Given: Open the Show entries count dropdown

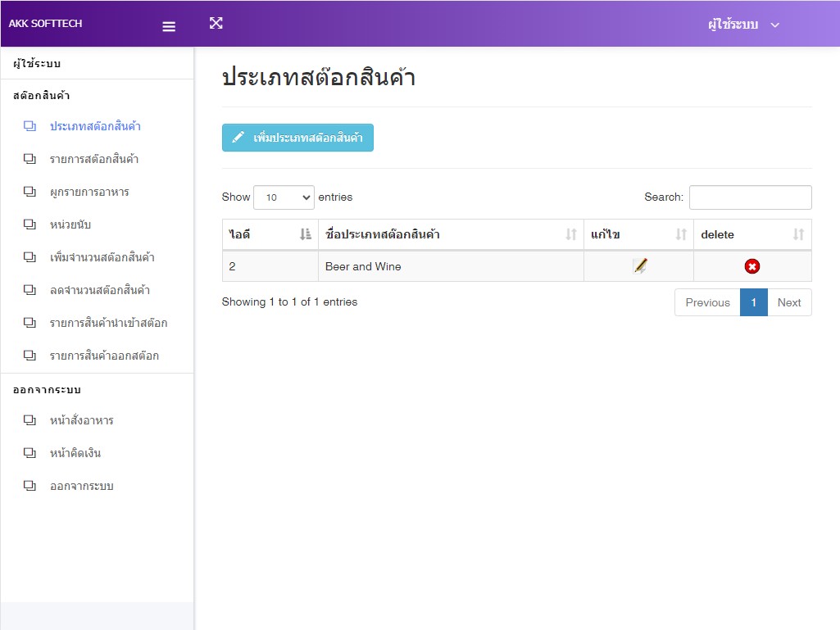Looking at the screenshot, I should click(x=284, y=197).
